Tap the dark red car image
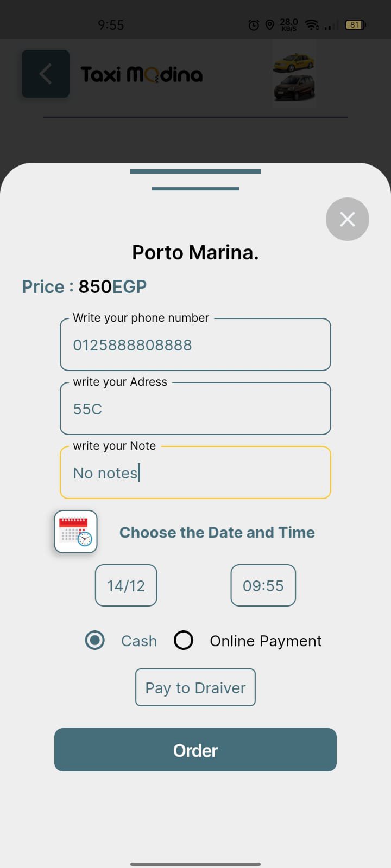This screenshot has height=868, width=391. [294, 88]
